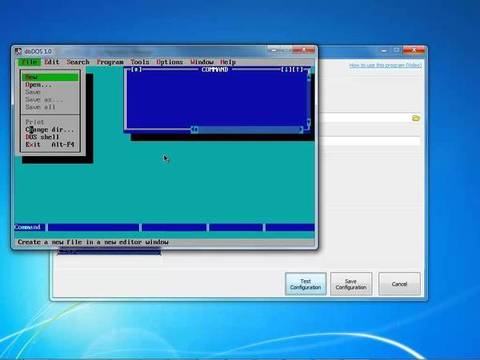Open the Edit menu
The image size is (480, 360).
click(52, 62)
